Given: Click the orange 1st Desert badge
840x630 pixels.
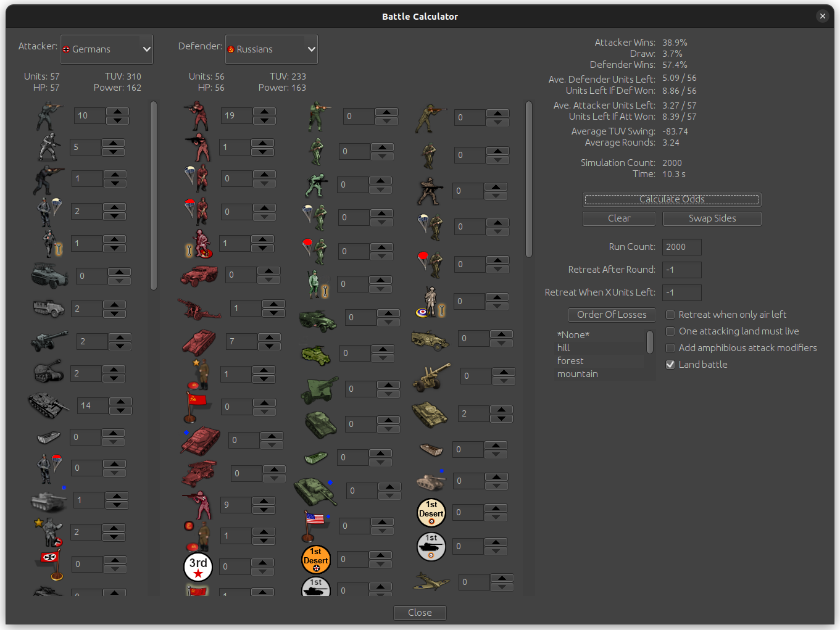Looking at the screenshot, I should point(316,560).
